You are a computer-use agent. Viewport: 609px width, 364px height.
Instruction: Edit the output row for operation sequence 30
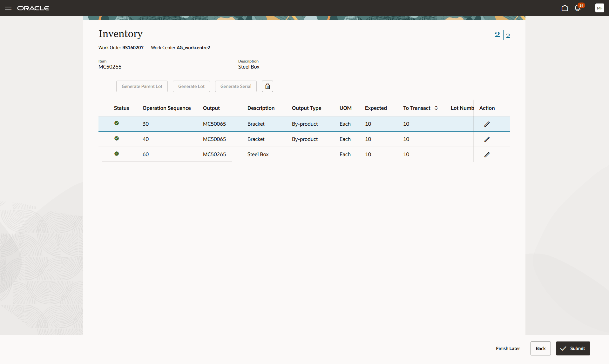coord(487,124)
